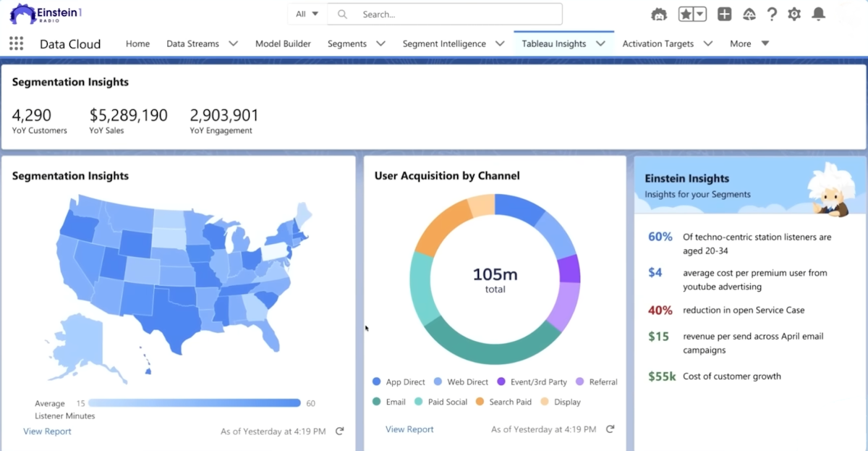
Task: Open Setup via the gear icon
Action: (793, 14)
